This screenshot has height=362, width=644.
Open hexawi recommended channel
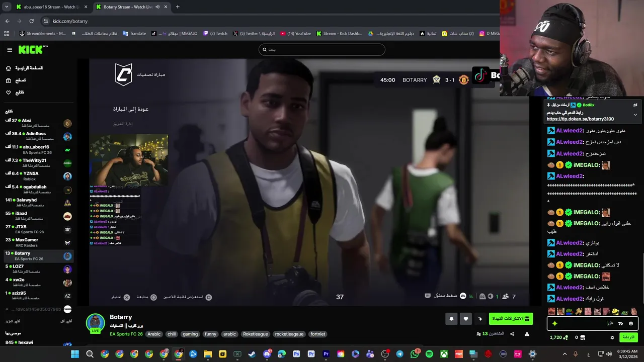coord(38,343)
